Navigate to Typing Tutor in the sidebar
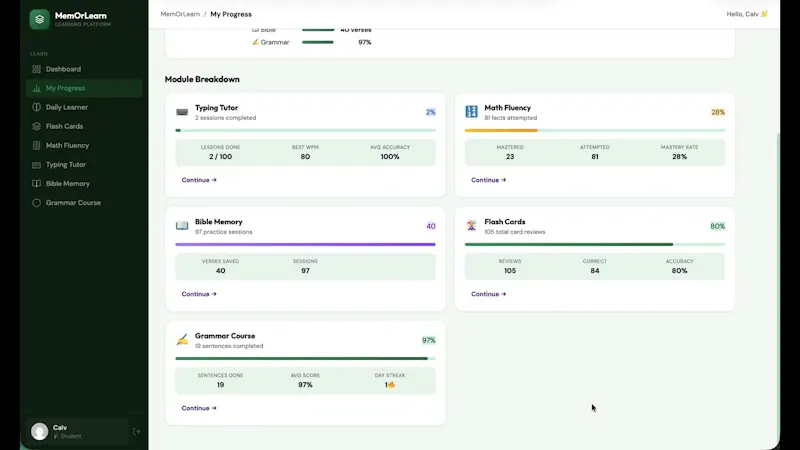The height and width of the screenshot is (450, 800). pos(84,165)
